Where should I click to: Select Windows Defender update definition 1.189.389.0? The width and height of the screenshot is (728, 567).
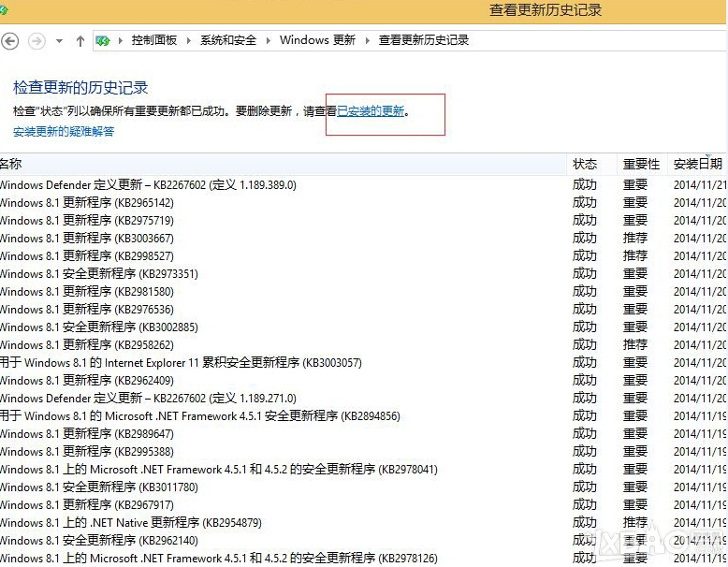(364, 185)
